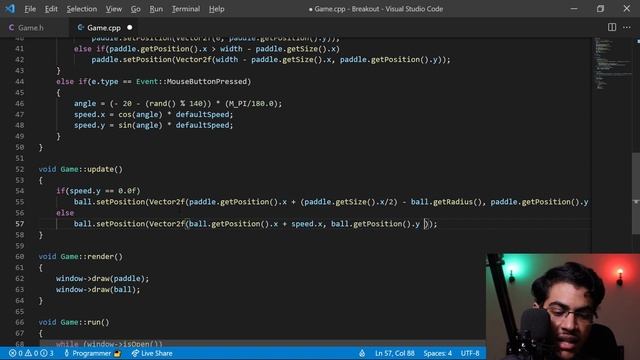Click line number 57 in gutter
Screen dimensions: 640x360
pos(20,224)
